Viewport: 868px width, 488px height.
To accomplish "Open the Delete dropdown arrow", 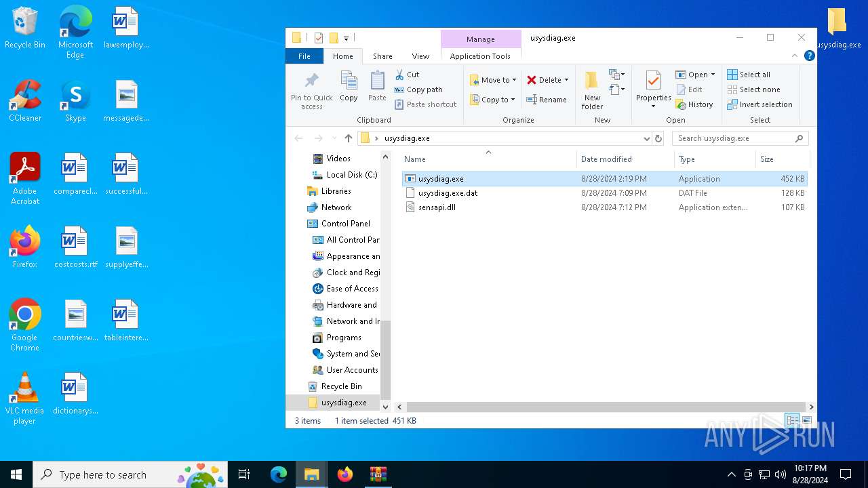I will tap(566, 80).
